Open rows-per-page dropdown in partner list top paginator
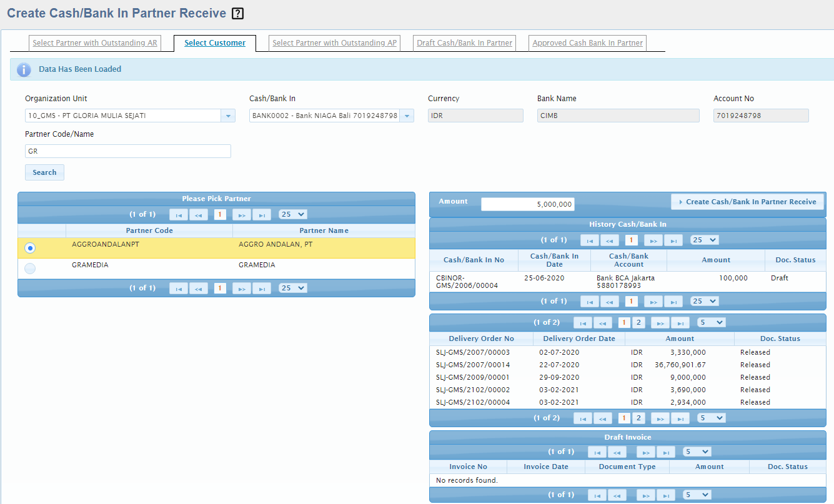 pos(293,214)
